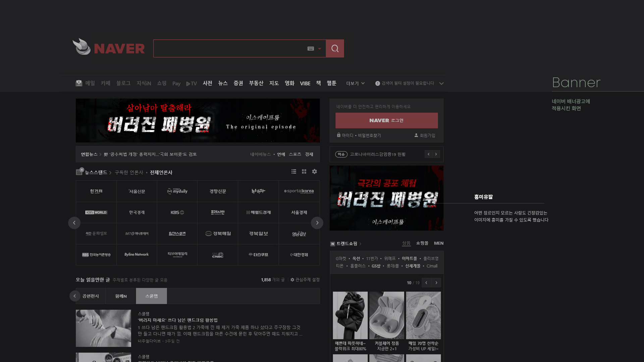
Task: Switch news stand to list view
Action: (294, 172)
